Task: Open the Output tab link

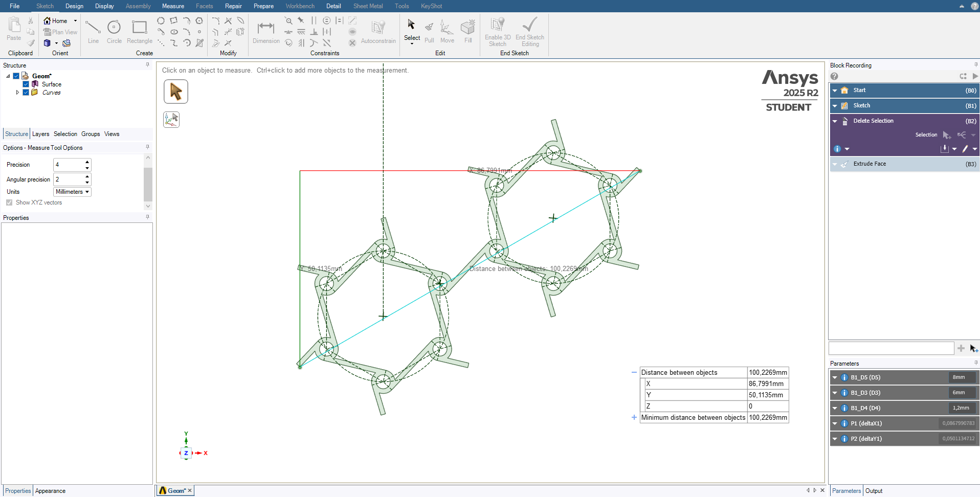Action: [x=874, y=491]
